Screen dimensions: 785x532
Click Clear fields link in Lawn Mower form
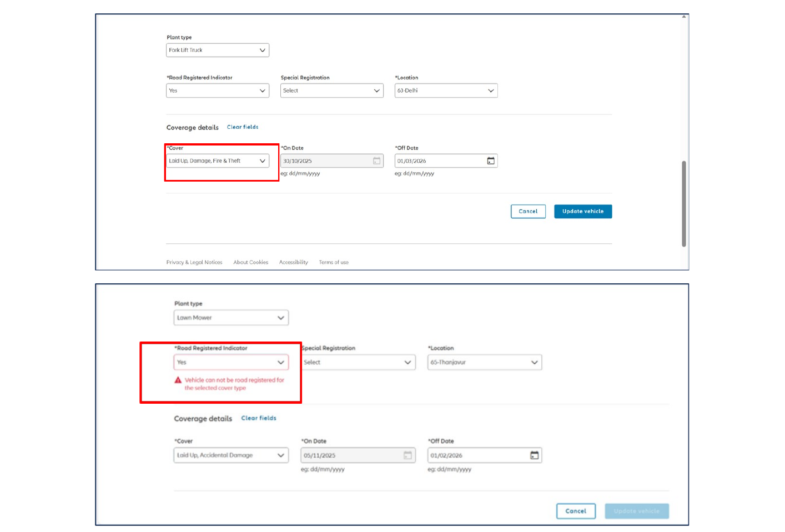[259, 418]
